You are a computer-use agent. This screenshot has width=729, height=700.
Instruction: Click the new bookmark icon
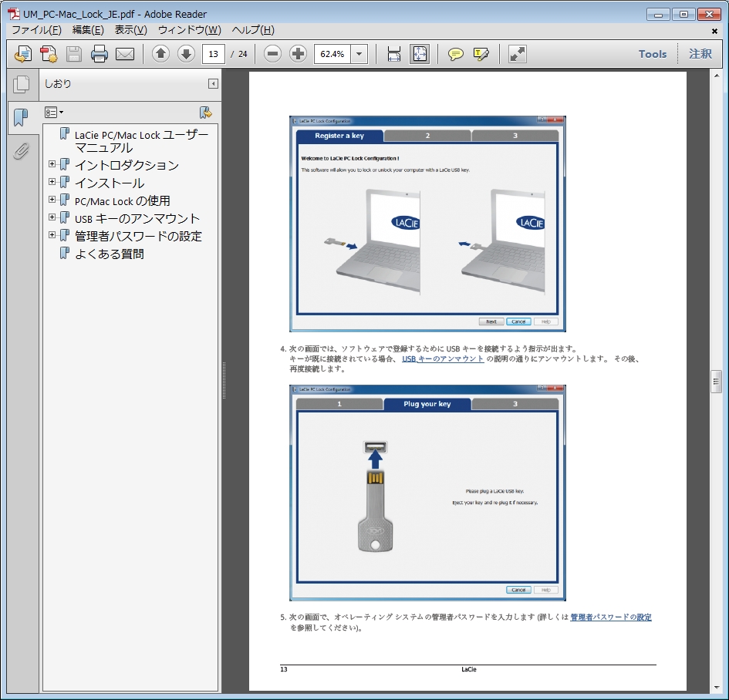click(x=205, y=113)
